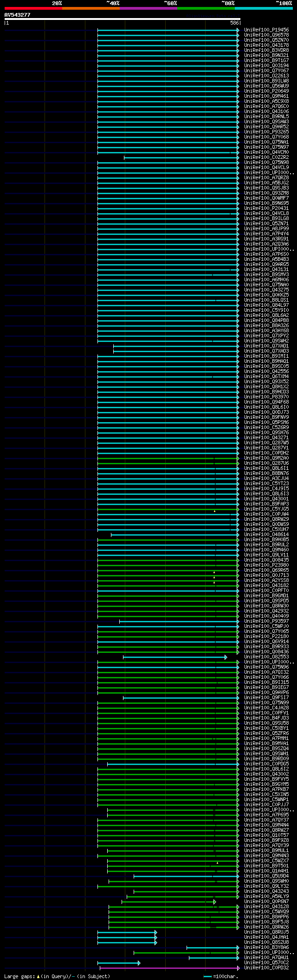Select the UniRef100_Q4VCL9 label
The width and height of the screenshot is (297, 980).
(266, 167)
